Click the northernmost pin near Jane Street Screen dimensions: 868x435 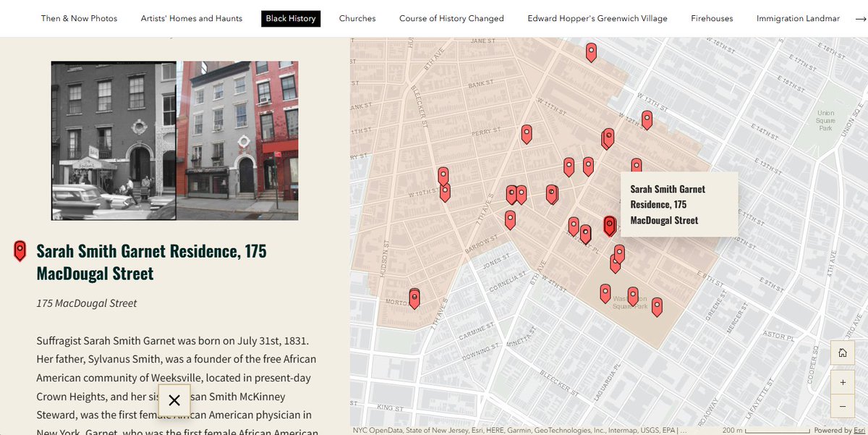tap(591, 52)
